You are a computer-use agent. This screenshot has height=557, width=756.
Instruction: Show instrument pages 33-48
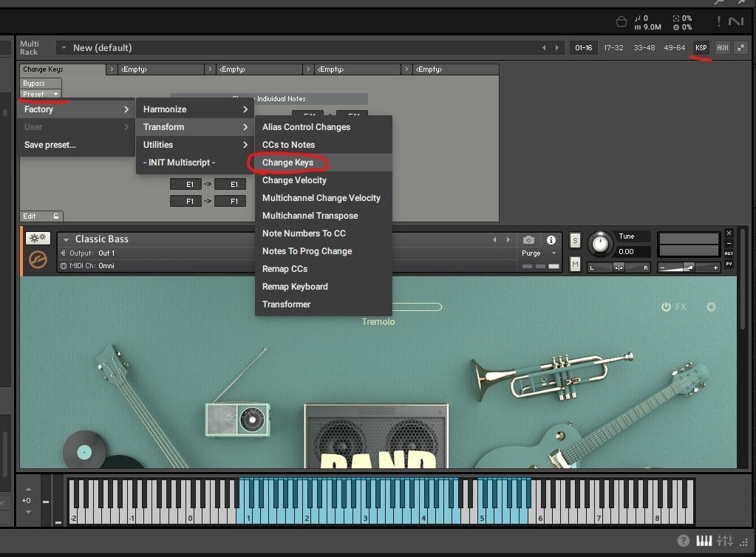click(644, 48)
